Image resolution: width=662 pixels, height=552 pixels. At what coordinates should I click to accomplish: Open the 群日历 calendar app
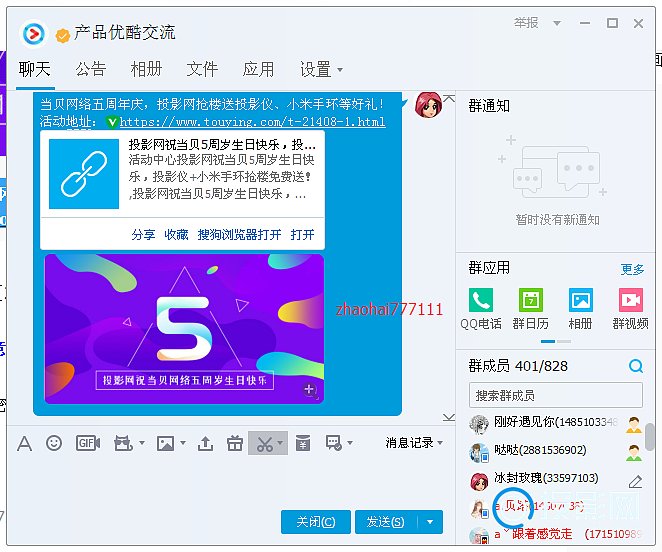click(531, 299)
